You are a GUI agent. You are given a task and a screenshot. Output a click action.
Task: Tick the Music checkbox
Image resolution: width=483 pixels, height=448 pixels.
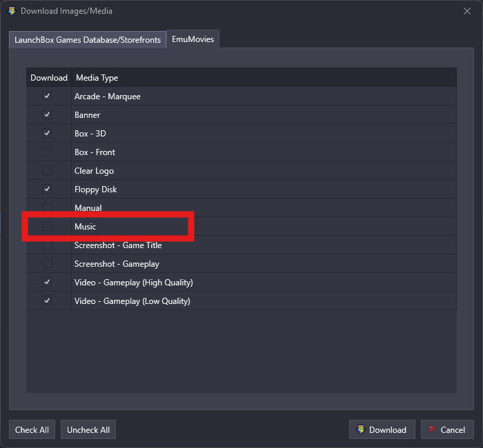pos(47,226)
